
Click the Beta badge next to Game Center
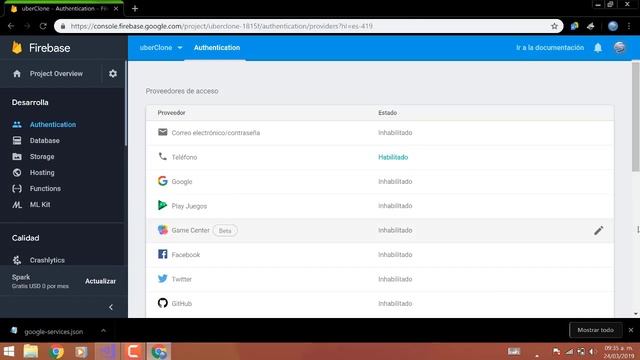(x=225, y=231)
